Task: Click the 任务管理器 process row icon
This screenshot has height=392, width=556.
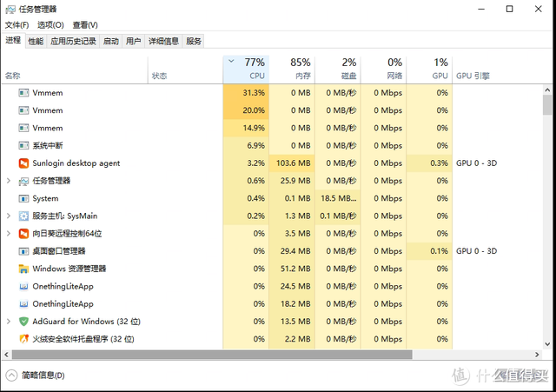Action: (x=23, y=181)
